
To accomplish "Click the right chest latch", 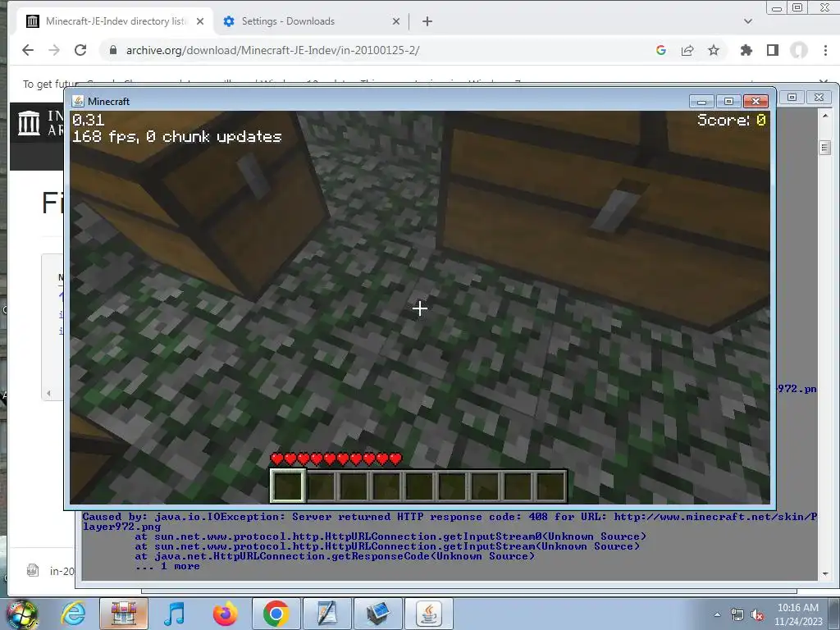I will [x=619, y=208].
